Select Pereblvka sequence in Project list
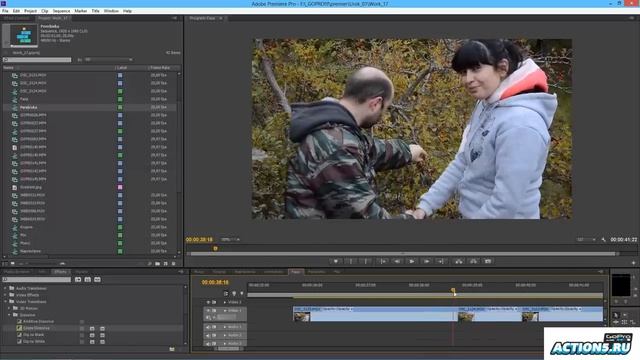640x360 pixels. (28, 107)
